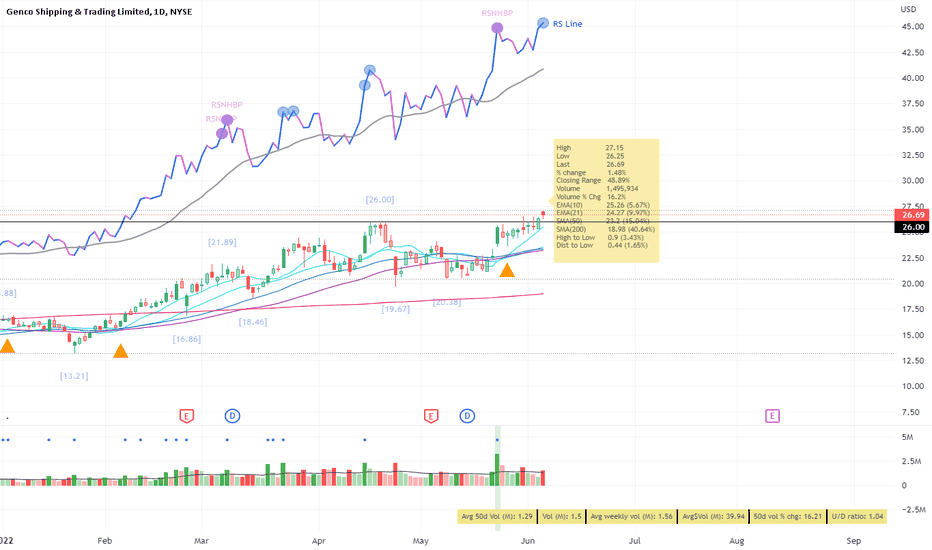Viewport: 932px width, 550px height.
Task: Click the 50d vol % chg: 16.21 cell
Action: tap(788, 516)
